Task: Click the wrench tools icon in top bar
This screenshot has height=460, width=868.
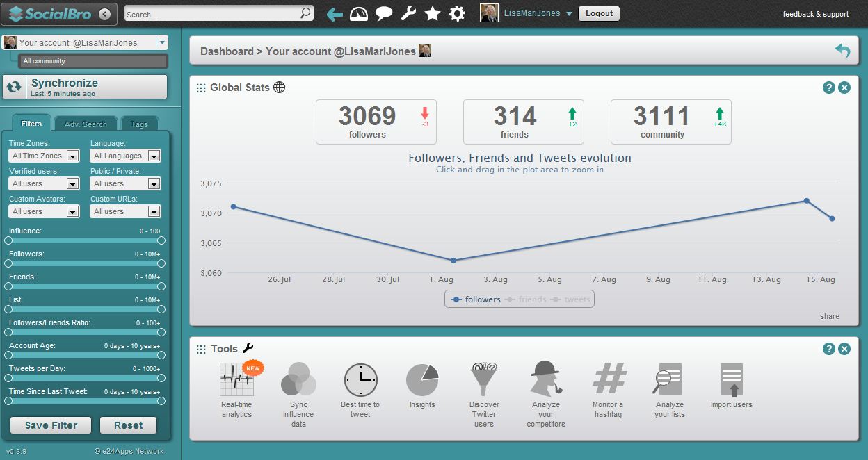Action: [408, 13]
